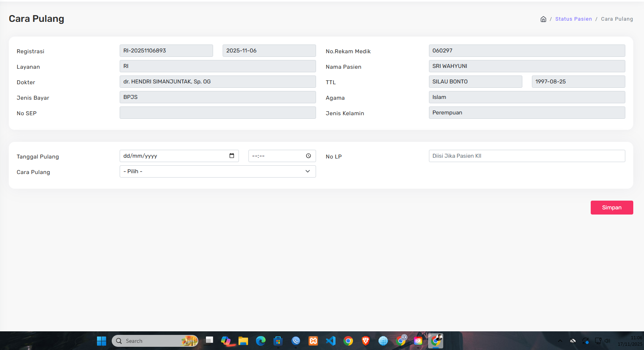Click the sync update tray icon
644x350 pixels.
[586, 341]
